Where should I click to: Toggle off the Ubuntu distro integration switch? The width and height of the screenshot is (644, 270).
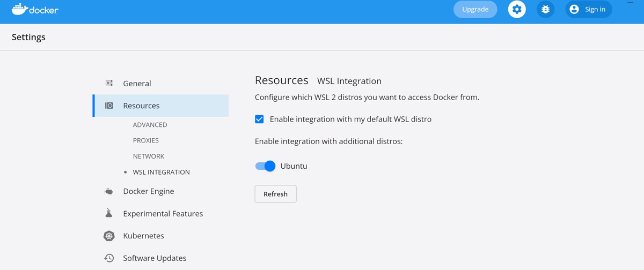[265, 166]
